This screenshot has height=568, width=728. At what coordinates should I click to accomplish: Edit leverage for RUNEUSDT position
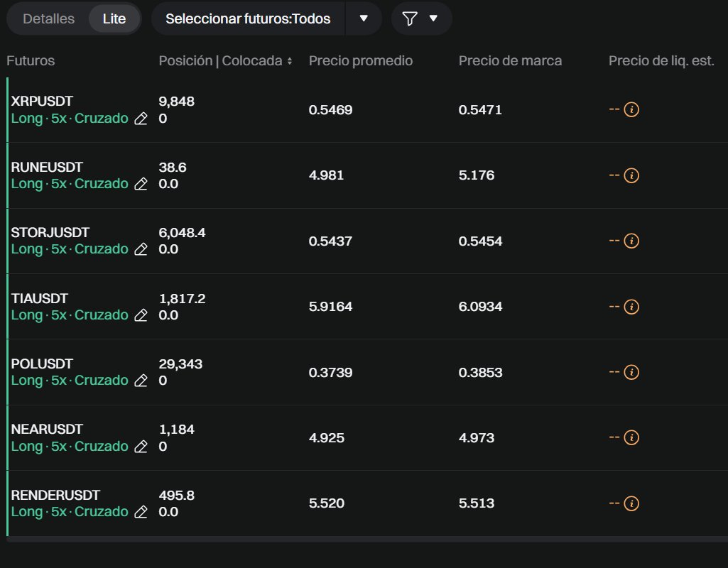141,184
